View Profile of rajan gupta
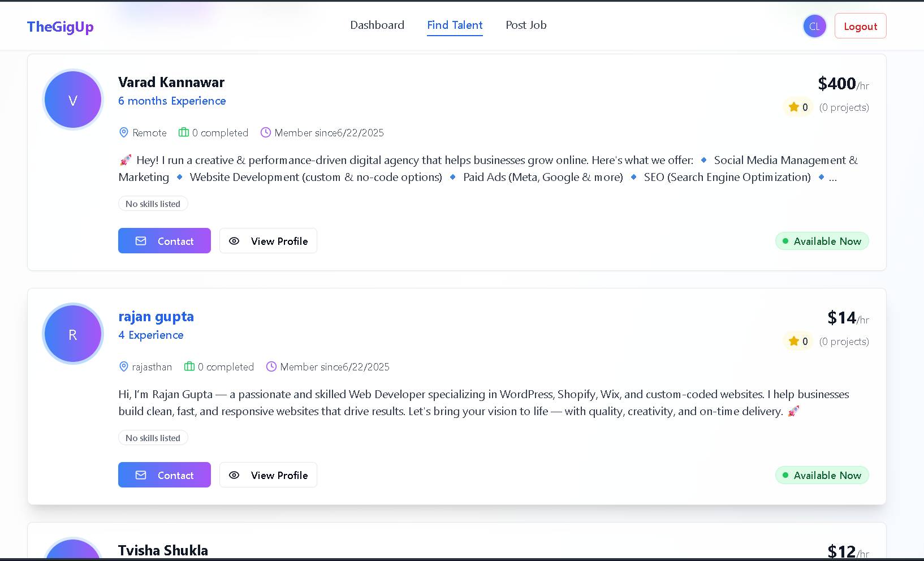 [x=268, y=475]
